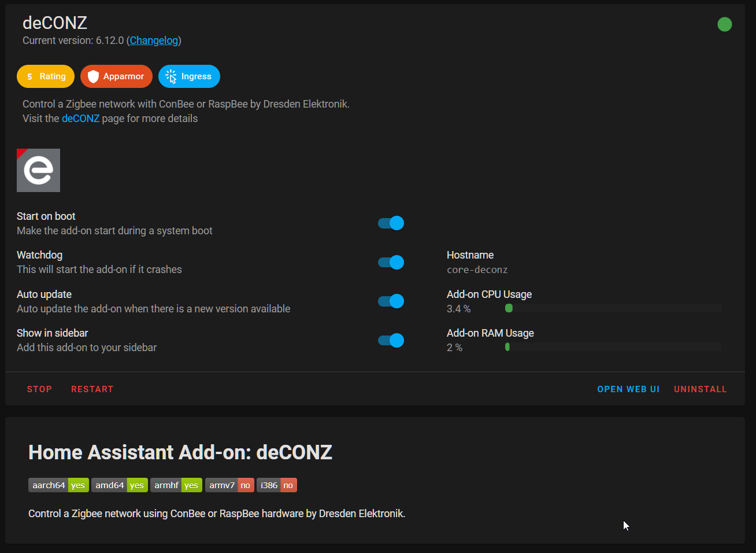Click the deCONZ add-on logo image
The height and width of the screenshot is (553, 756).
point(38,170)
